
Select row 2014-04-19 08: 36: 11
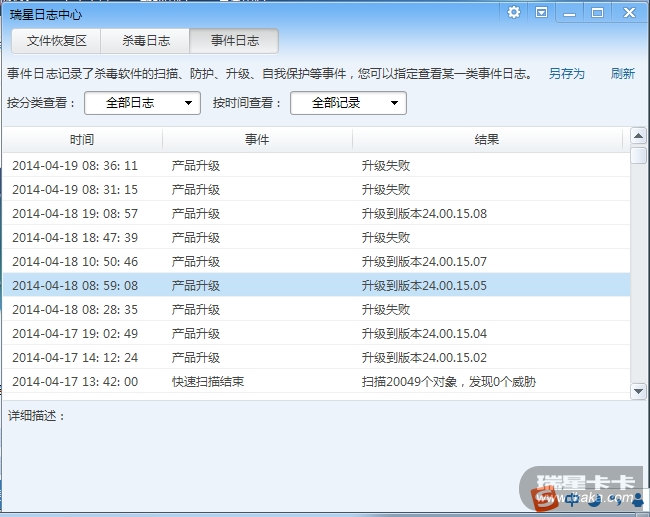(317, 165)
